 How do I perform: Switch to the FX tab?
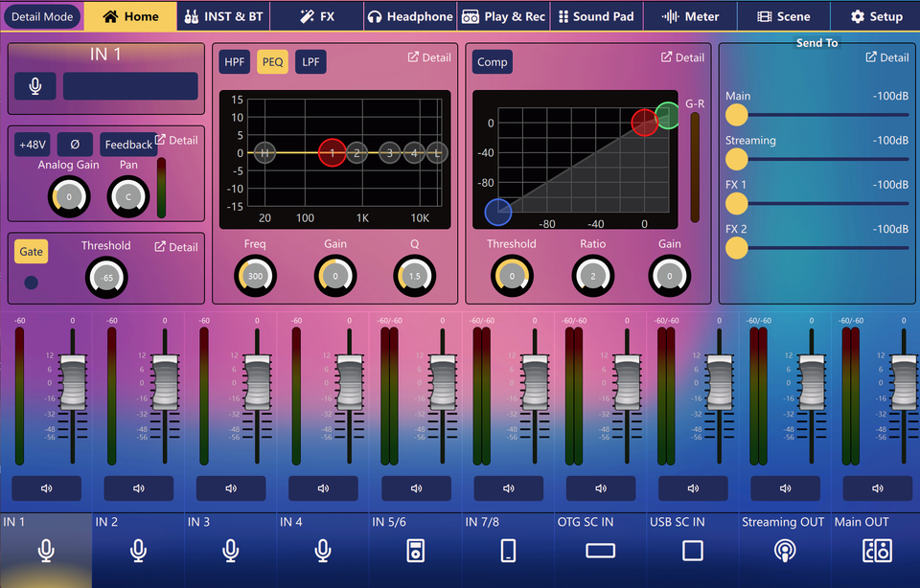317,16
